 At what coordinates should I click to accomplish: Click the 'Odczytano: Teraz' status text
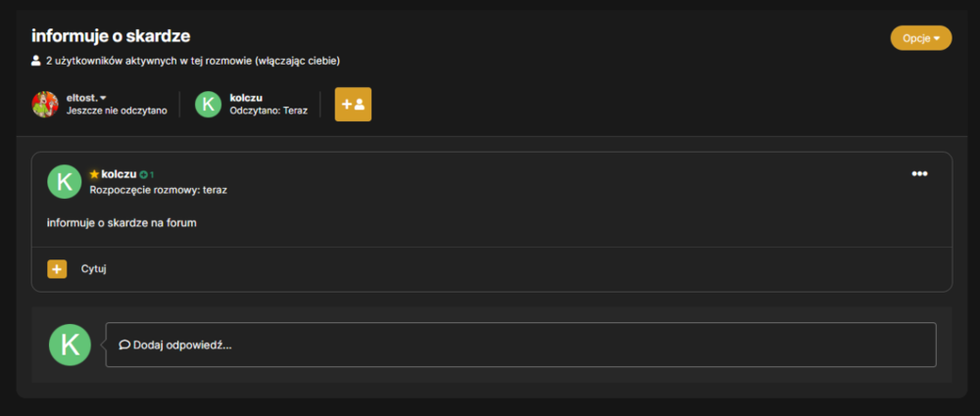[x=269, y=111]
